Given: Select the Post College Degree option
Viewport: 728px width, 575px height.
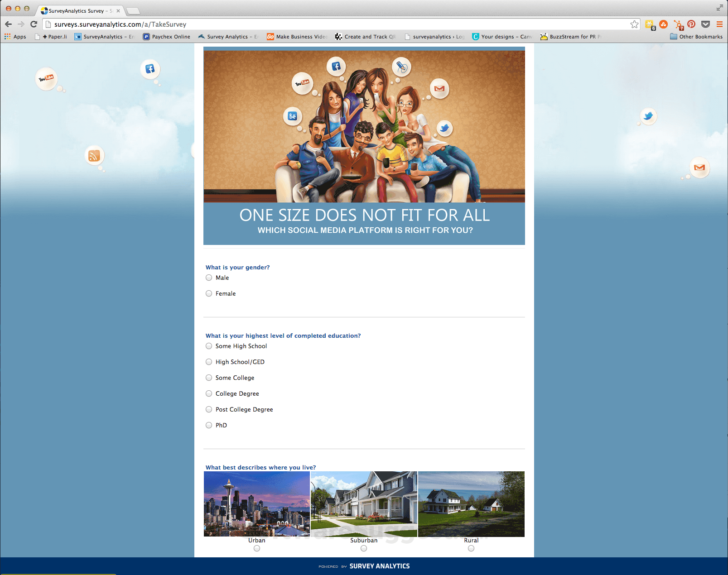Looking at the screenshot, I should 209,409.
